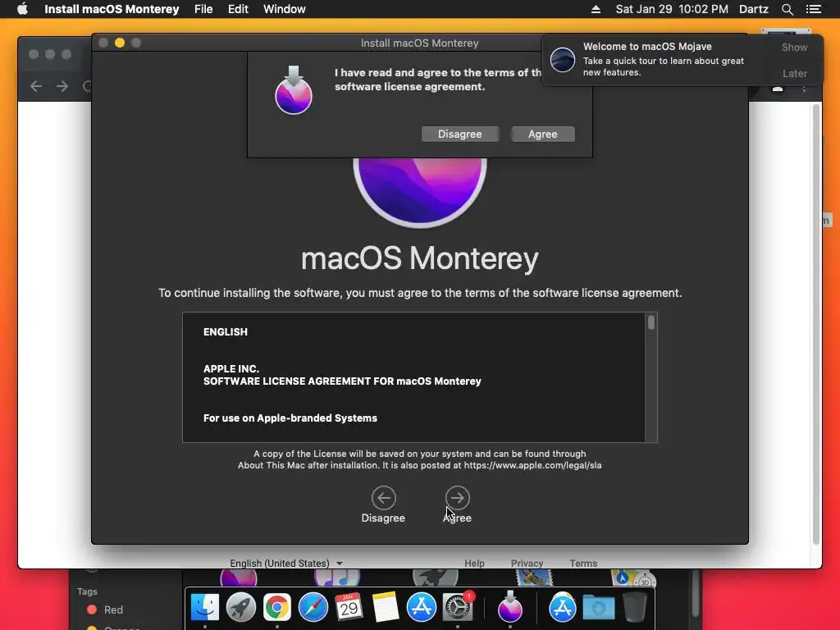Open Safari from the Dock
The width and height of the screenshot is (840, 630).
[313, 608]
